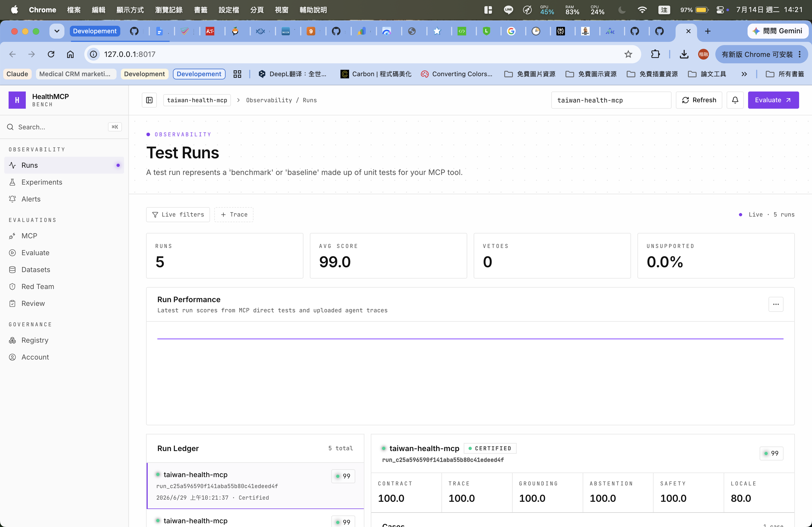Bookmark this page with star icon
The image size is (812, 527).
click(628, 54)
